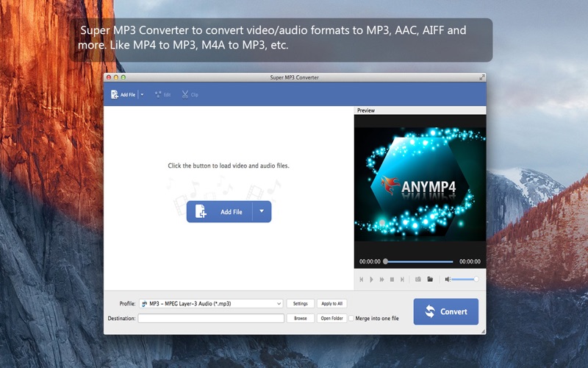Click the Destination path field

211,318
